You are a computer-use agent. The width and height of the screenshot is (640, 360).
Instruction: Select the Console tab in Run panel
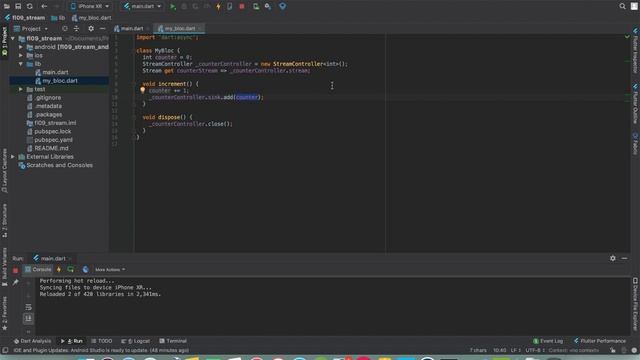coord(38,269)
